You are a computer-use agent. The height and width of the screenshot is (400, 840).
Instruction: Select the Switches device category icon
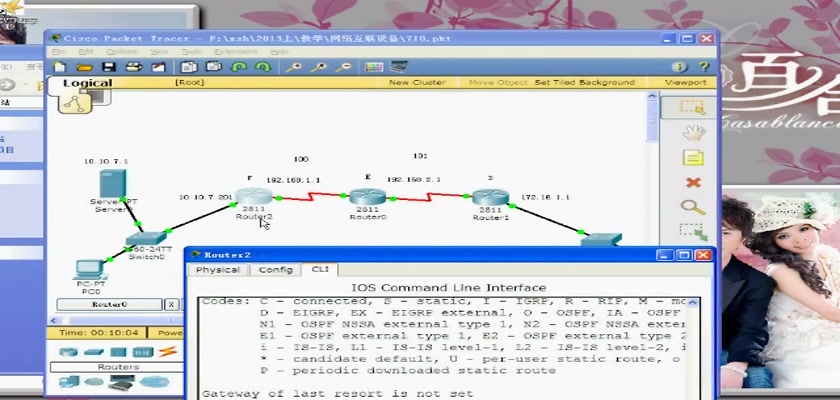[93, 352]
